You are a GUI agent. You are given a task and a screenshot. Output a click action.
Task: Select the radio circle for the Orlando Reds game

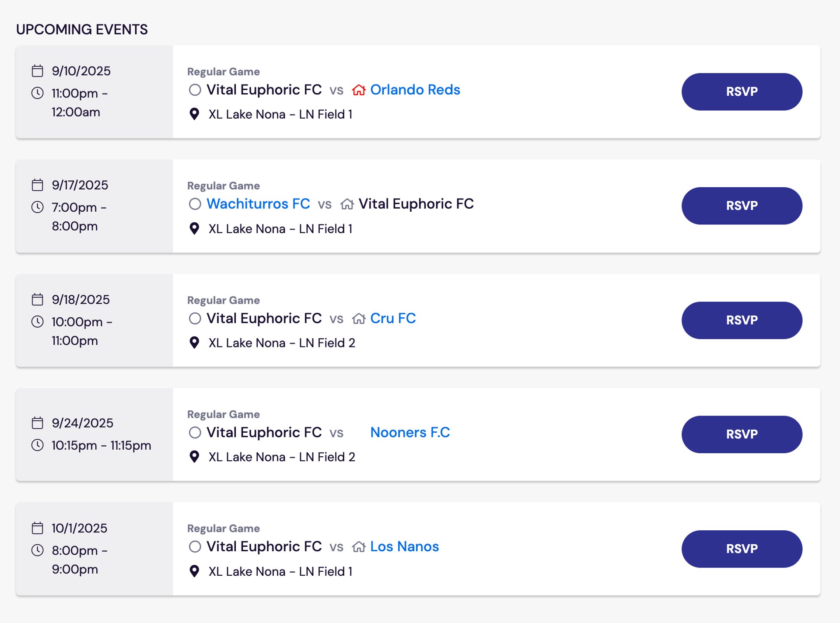tap(195, 90)
